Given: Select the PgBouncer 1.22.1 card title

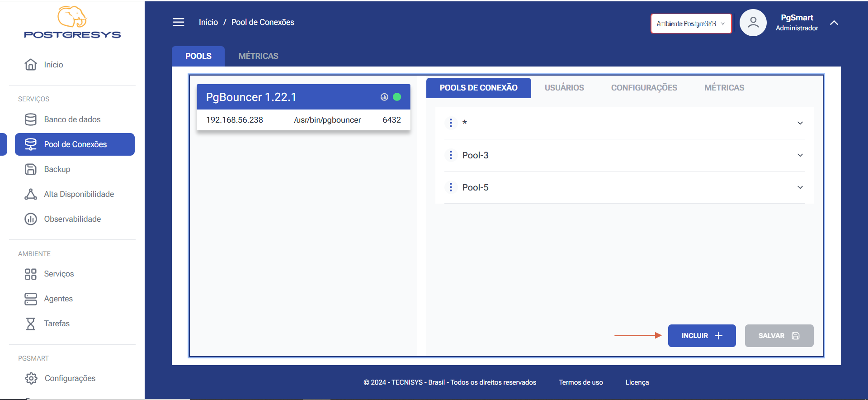Looking at the screenshot, I should [x=251, y=97].
